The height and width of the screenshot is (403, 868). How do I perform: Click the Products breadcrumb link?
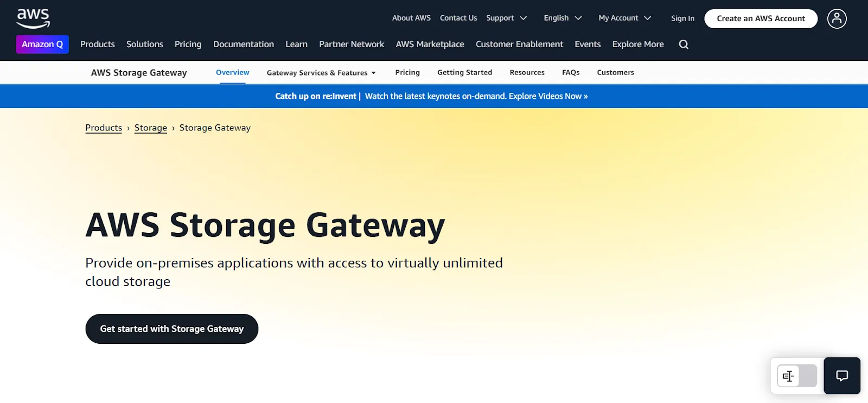[104, 128]
